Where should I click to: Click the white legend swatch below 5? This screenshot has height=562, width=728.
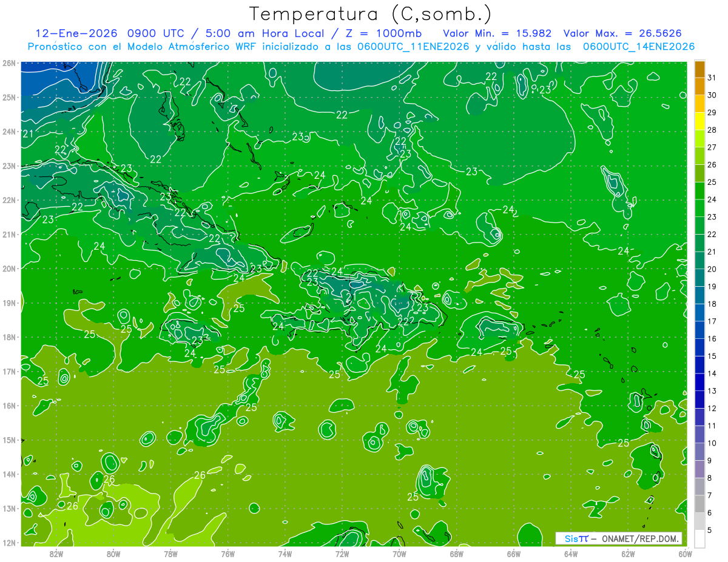(699, 538)
